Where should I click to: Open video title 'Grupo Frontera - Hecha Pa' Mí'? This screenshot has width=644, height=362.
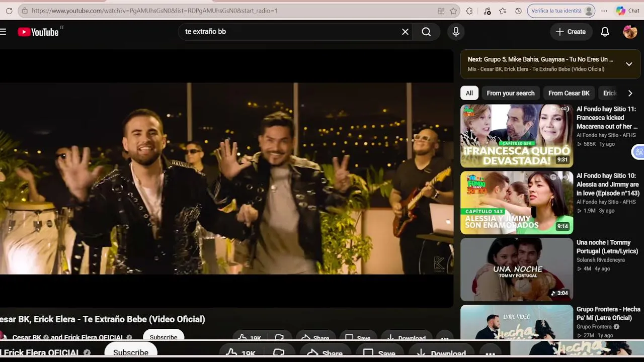(608, 314)
